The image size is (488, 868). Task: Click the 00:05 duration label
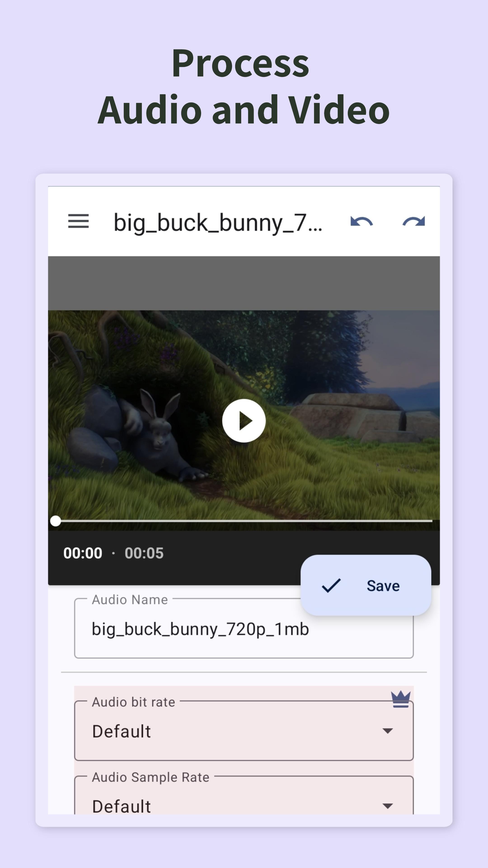[144, 553]
